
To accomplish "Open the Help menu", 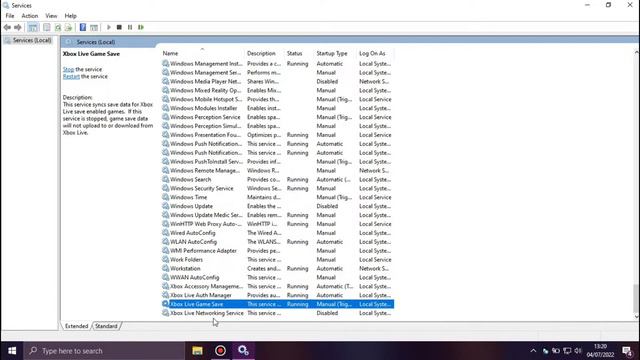I will click(x=70, y=16).
